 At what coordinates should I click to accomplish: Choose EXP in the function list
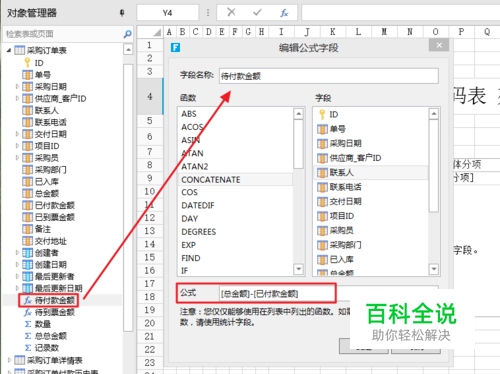pos(188,245)
